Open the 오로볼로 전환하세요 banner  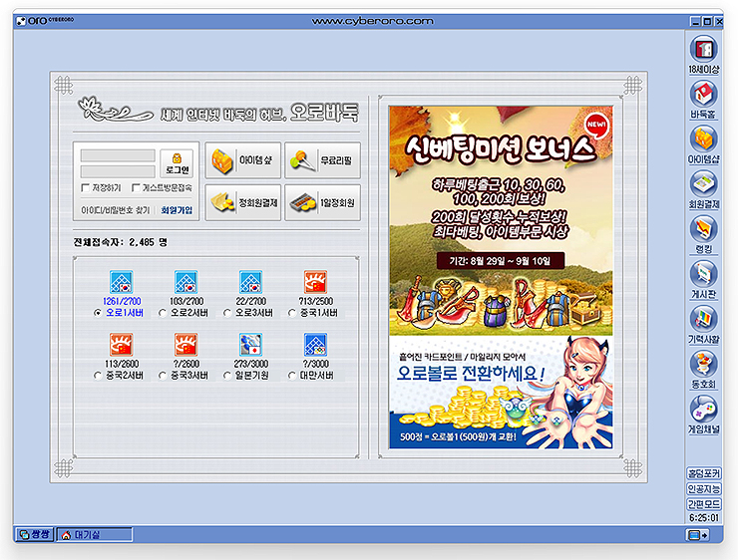point(501,393)
